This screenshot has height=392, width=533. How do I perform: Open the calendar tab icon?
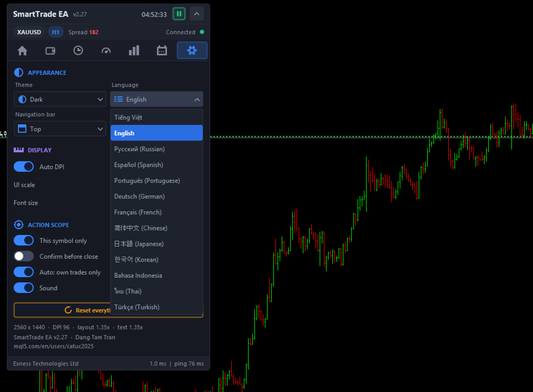162,51
